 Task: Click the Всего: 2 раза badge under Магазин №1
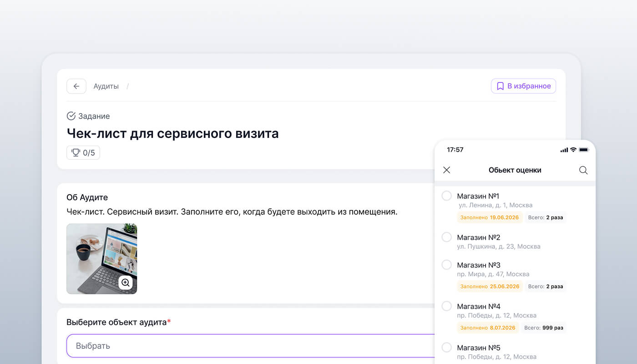pyautogui.click(x=546, y=217)
